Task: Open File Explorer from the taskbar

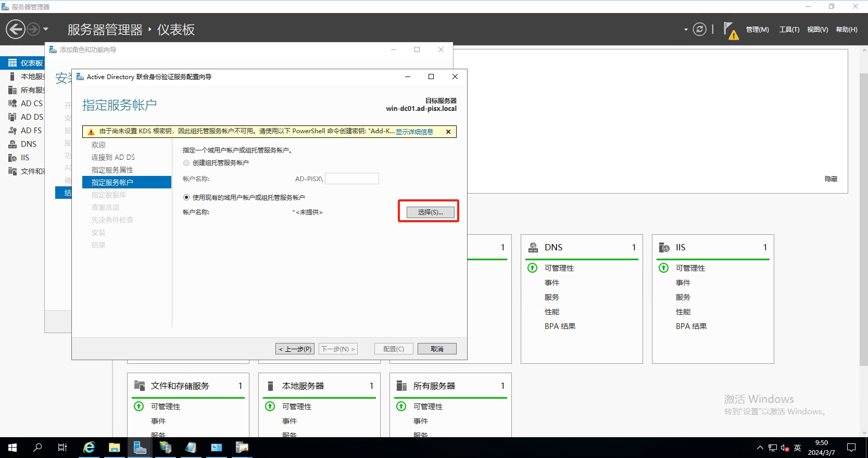Action: (x=115, y=448)
